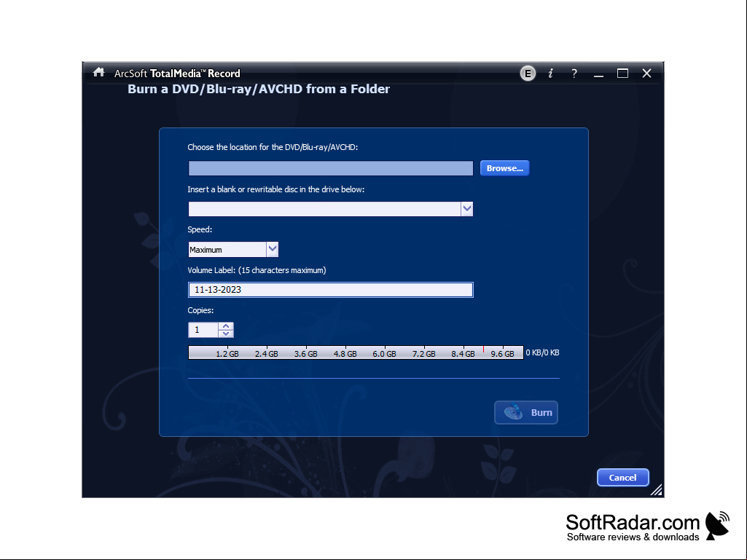This screenshot has width=747, height=560.
Task: Click the disc capacity bar near 4.8 GB
Action: point(345,353)
